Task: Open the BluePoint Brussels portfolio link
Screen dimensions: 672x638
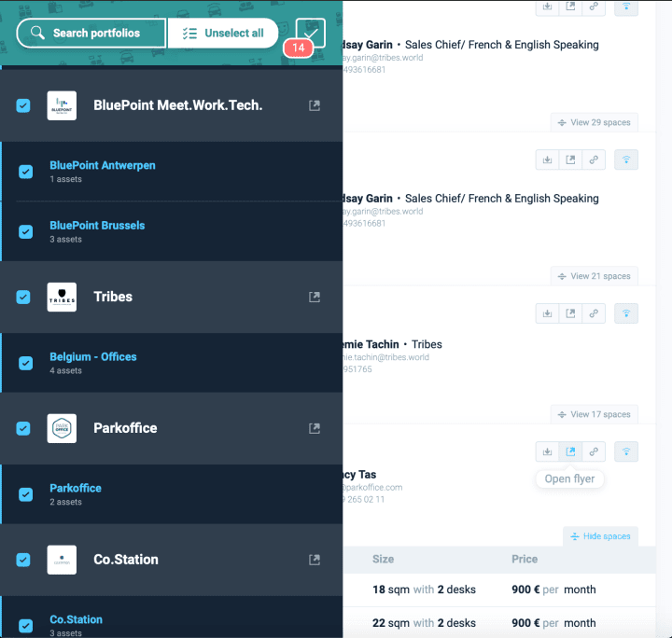Action: tap(97, 225)
